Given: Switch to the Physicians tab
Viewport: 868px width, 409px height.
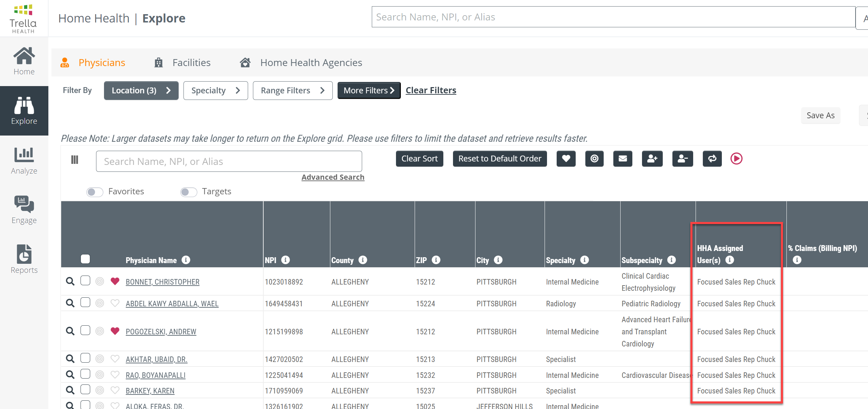Looking at the screenshot, I should click(x=93, y=63).
